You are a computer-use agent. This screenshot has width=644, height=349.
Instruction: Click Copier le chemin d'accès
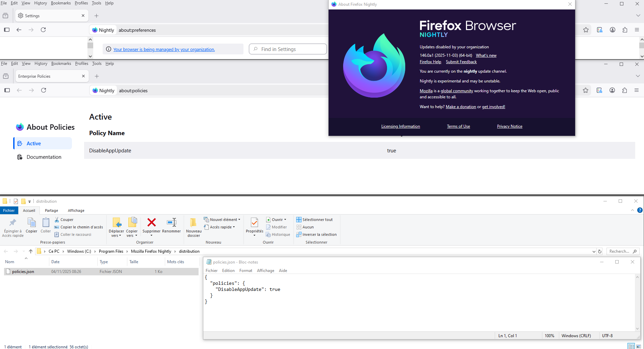78,227
